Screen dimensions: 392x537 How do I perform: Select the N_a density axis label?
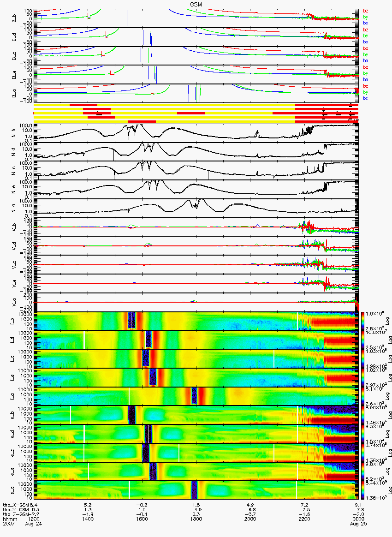pyautogui.click(x=14, y=207)
